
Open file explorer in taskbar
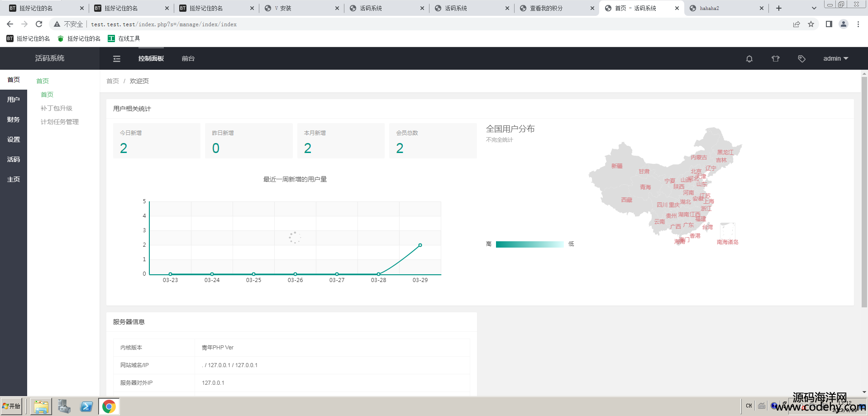click(x=41, y=406)
